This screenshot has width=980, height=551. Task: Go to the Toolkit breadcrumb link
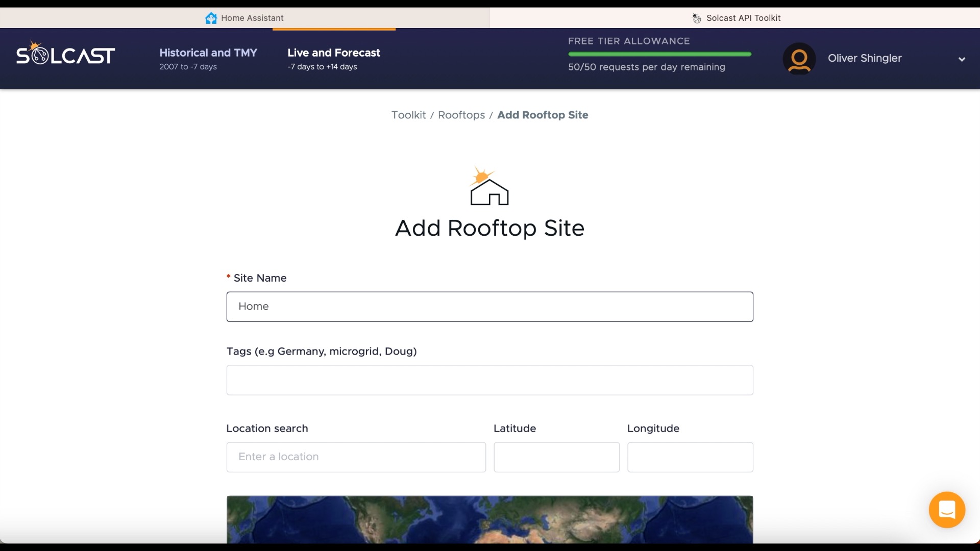pyautogui.click(x=408, y=115)
